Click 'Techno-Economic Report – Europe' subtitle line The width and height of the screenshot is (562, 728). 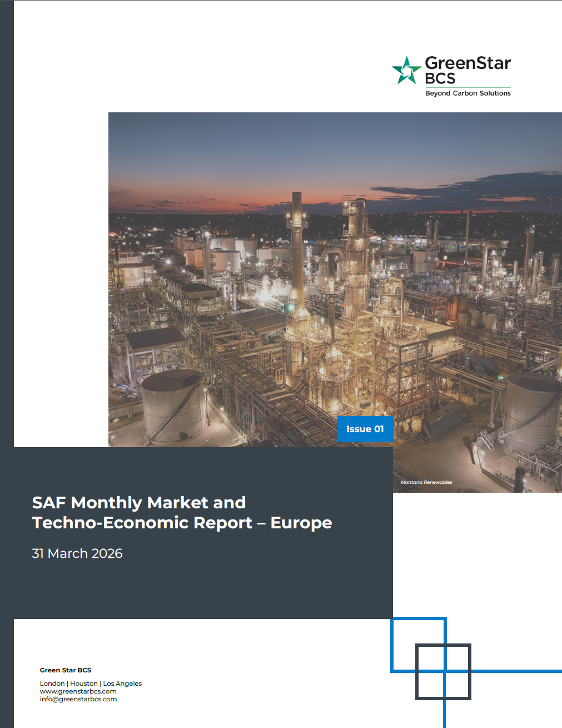[182, 523]
